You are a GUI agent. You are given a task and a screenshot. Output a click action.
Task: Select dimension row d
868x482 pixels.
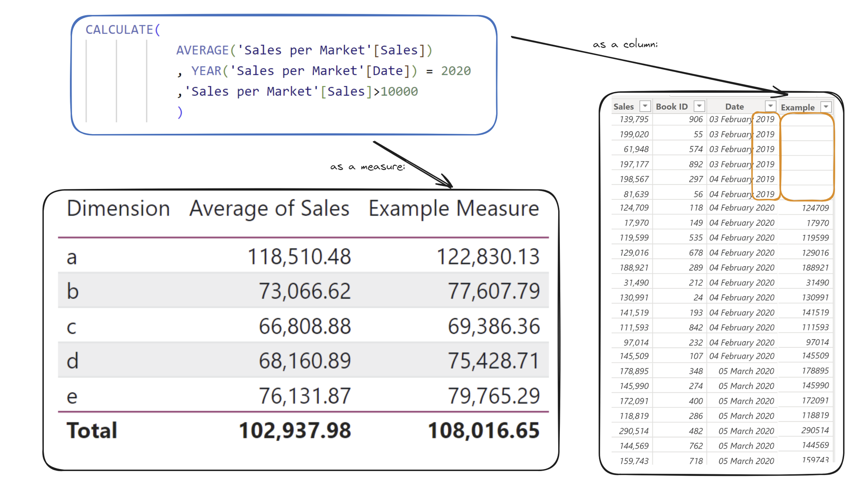pyautogui.click(x=72, y=361)
